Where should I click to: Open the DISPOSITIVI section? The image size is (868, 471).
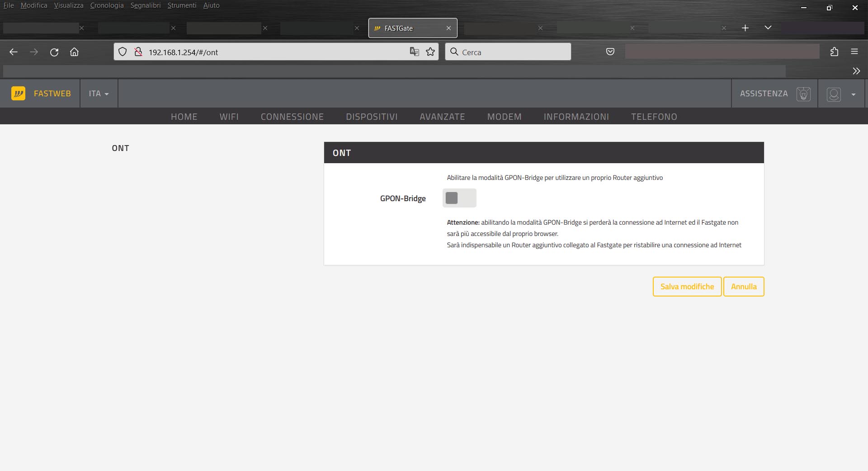[x=372, y=117]
